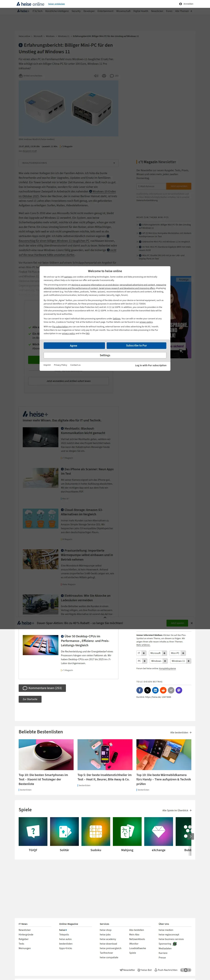Open Insektenstichheiler thumbnail
Viewport: 210px width, 980px height.
point(105,755)
